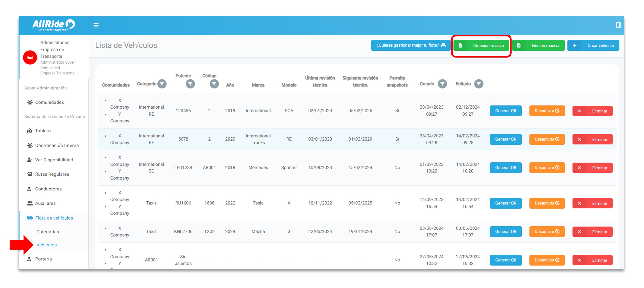The height and width of the screenshot is (288, 644).
Task: Open Ver Disponibilidad in sidebar
Action: pyautogui.click(x=54, y=160)
